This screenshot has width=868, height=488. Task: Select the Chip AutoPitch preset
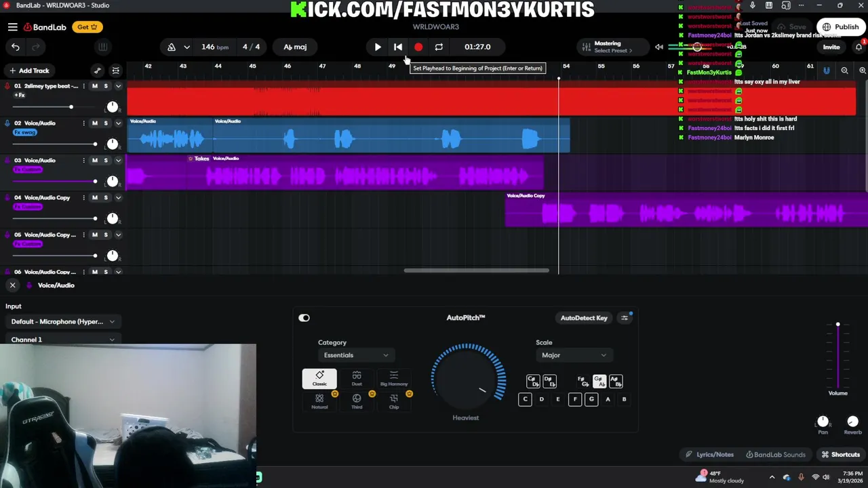[394, 401]
